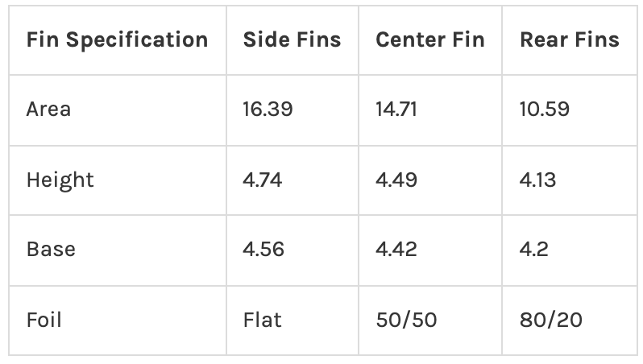Click the Center Fin area value 14.71

point(396,109)
